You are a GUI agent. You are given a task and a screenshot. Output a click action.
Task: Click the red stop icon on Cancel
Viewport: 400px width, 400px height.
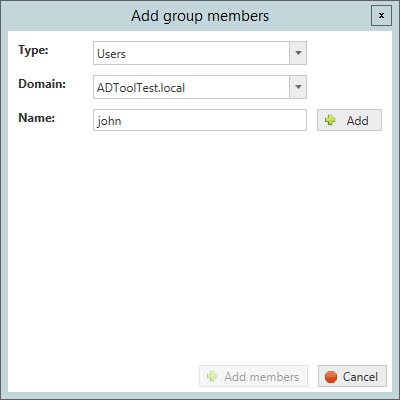[331, 377]
